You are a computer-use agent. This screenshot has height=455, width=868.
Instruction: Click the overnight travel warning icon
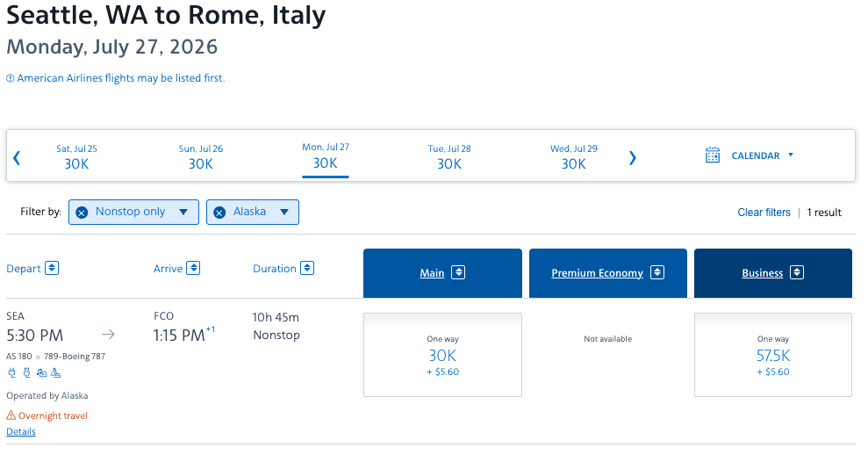[11, 415]
